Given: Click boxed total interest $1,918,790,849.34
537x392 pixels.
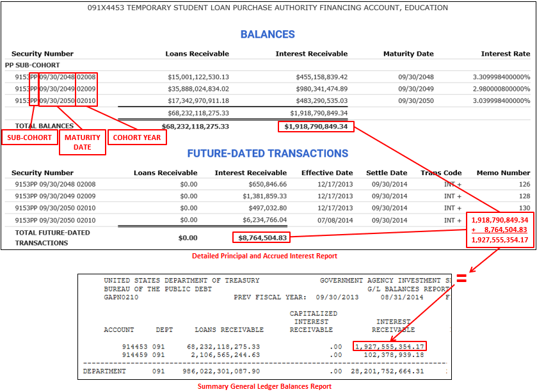Looking at the screenshot, I should (x=316, y=127).
